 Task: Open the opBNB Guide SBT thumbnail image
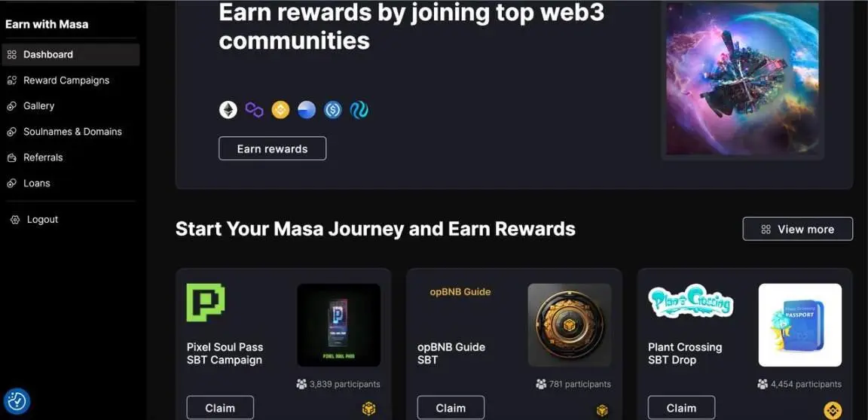point(570,325)
